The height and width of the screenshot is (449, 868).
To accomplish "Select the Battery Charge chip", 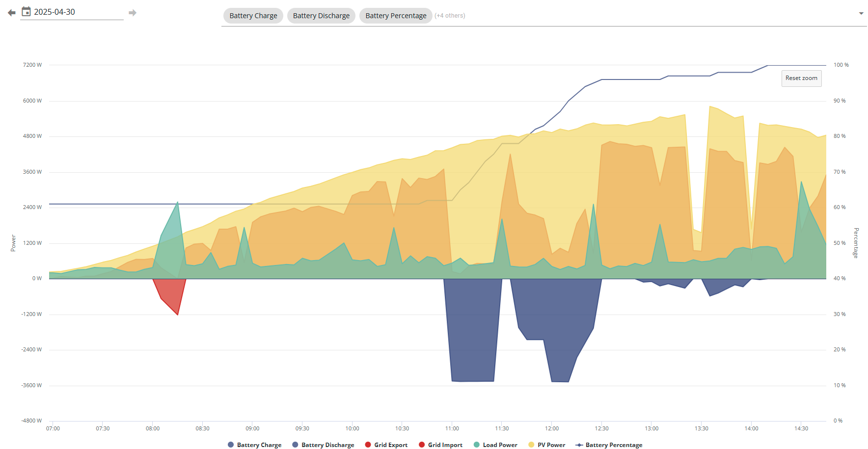I will (253, 16).
